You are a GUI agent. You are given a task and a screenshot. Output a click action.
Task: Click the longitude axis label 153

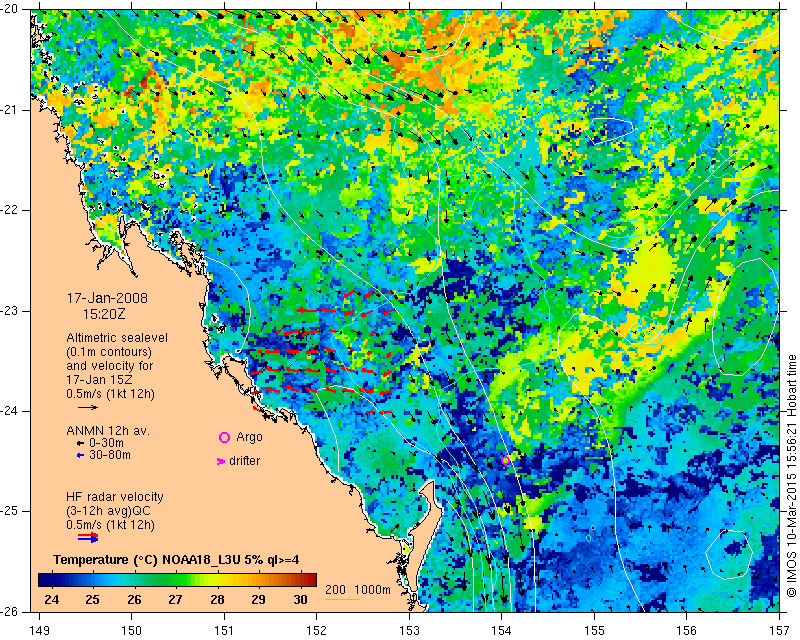point(409,630)
